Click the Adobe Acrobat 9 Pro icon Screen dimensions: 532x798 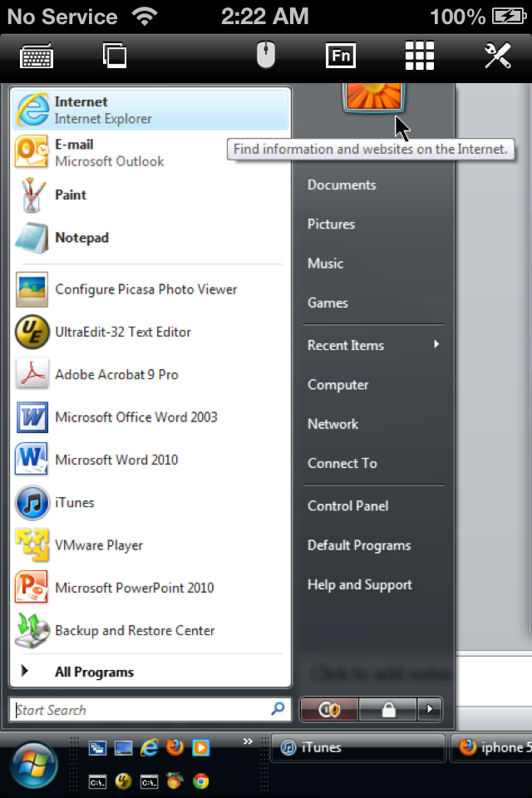[x=32, y=374]
